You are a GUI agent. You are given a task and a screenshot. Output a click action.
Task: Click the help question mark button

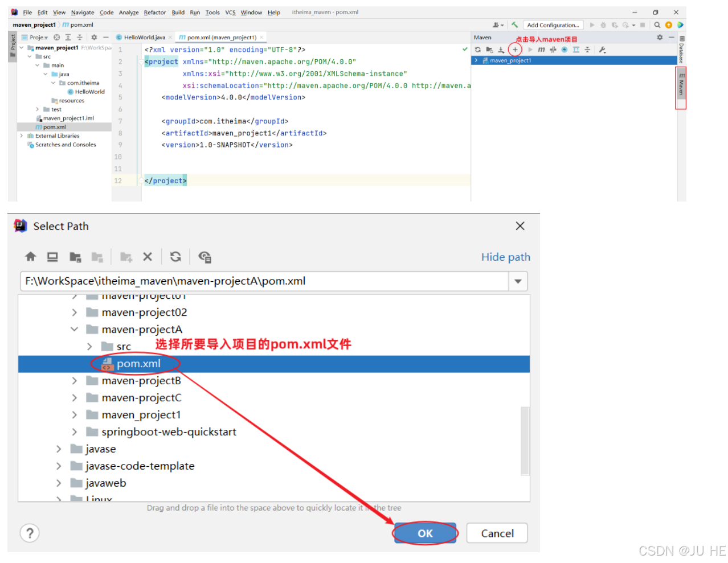coord(30,533)
